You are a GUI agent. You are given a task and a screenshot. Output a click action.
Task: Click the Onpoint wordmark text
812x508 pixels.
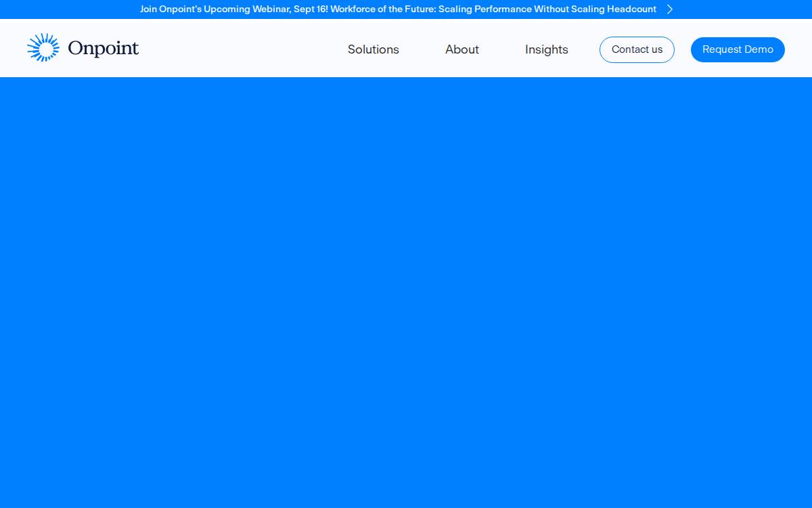[x=104, y=48]
